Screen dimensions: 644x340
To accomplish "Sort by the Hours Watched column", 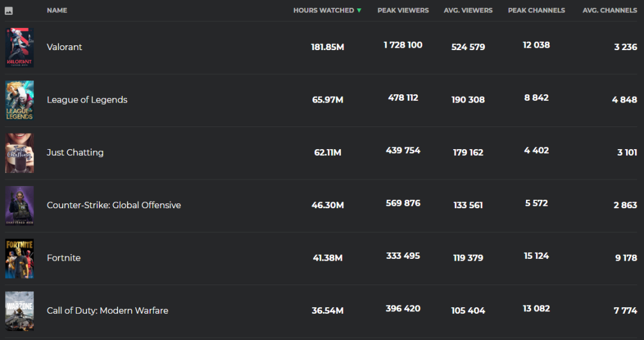I will click(323, 11).
